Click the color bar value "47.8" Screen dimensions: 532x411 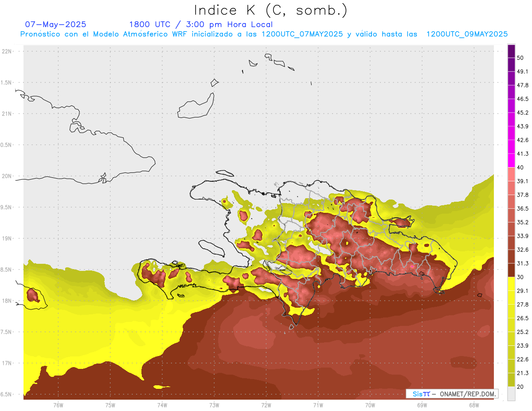point(523,85)
